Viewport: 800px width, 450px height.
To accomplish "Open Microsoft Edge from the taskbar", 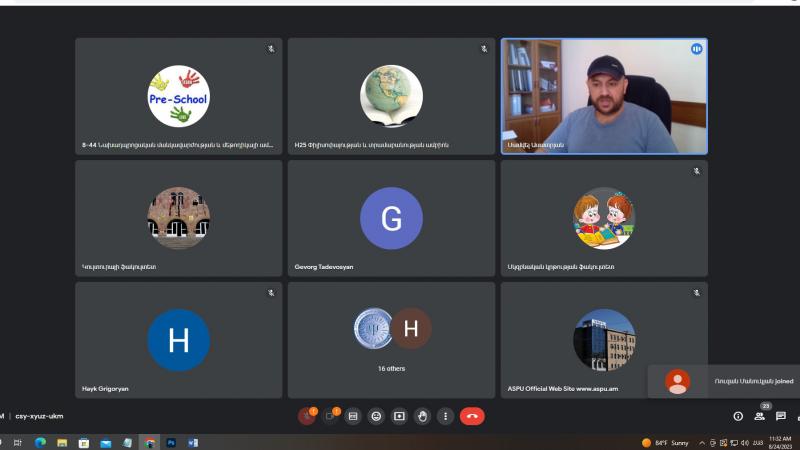I will [x=40, y=442].
